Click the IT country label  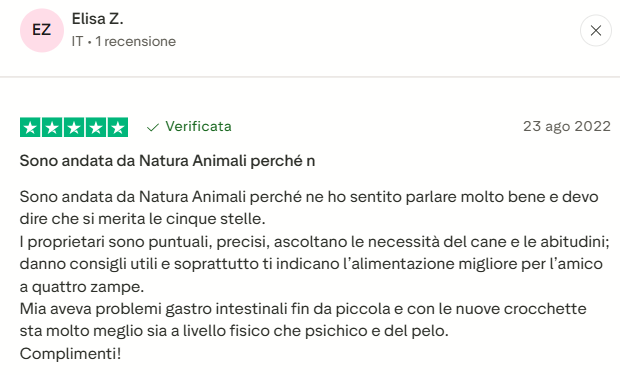[x=77, y=41]
